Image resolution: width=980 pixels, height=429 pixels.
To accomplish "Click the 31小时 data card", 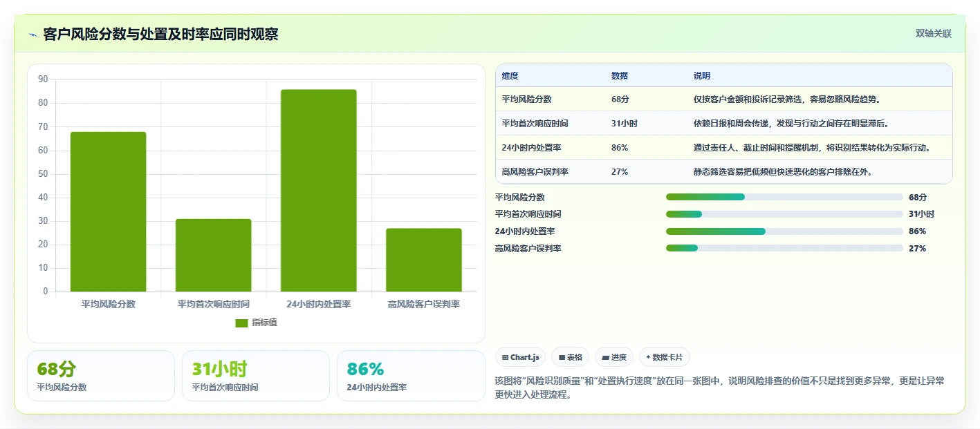I will coord(256,376).
